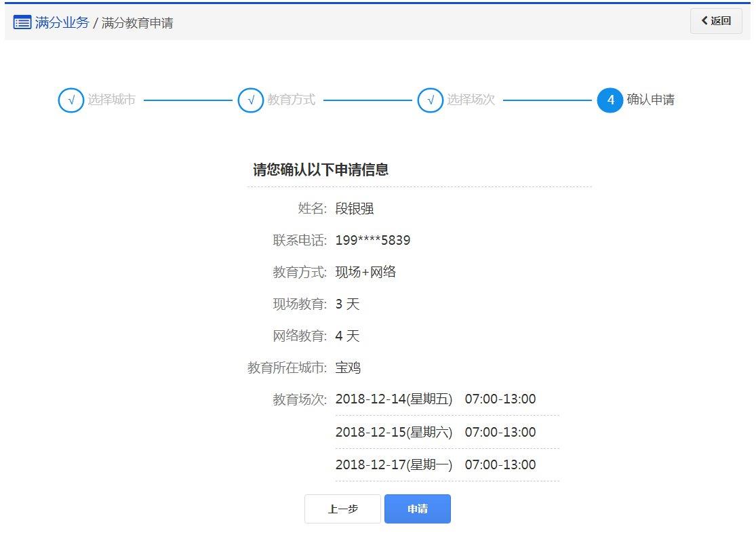Click the 网络教育 value 4 天
Screen dimensions: 756x535
tap(347, 336)
